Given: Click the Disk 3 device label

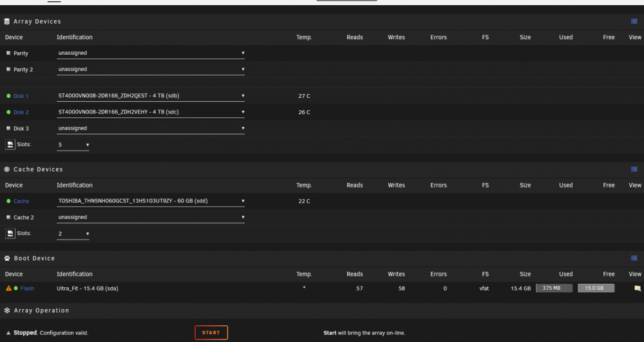Looking at the screenshot, I should (x=21, y=129).
